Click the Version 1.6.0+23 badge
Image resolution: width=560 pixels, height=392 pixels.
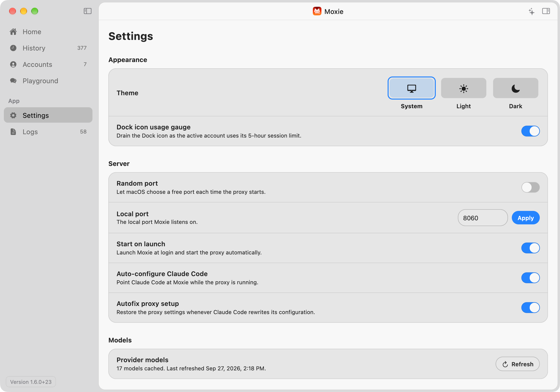click(31, 382)
